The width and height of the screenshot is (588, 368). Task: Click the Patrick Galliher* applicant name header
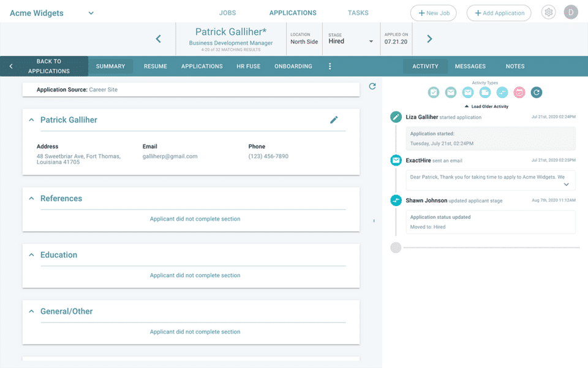click(x=231, y=32)
